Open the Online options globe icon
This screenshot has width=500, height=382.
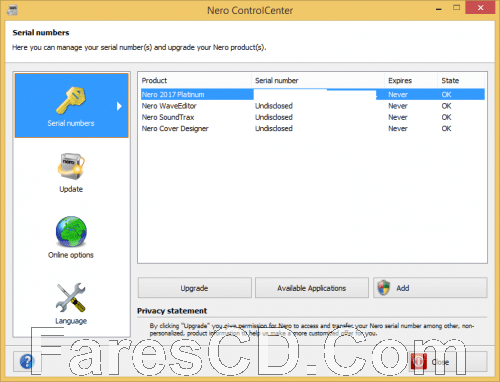(x=71, y=231)
